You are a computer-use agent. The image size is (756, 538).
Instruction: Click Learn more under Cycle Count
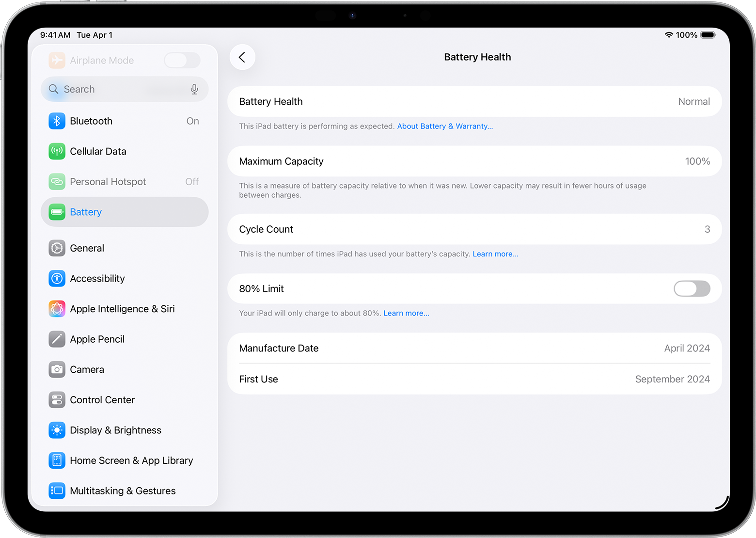(x=495, y=253)
